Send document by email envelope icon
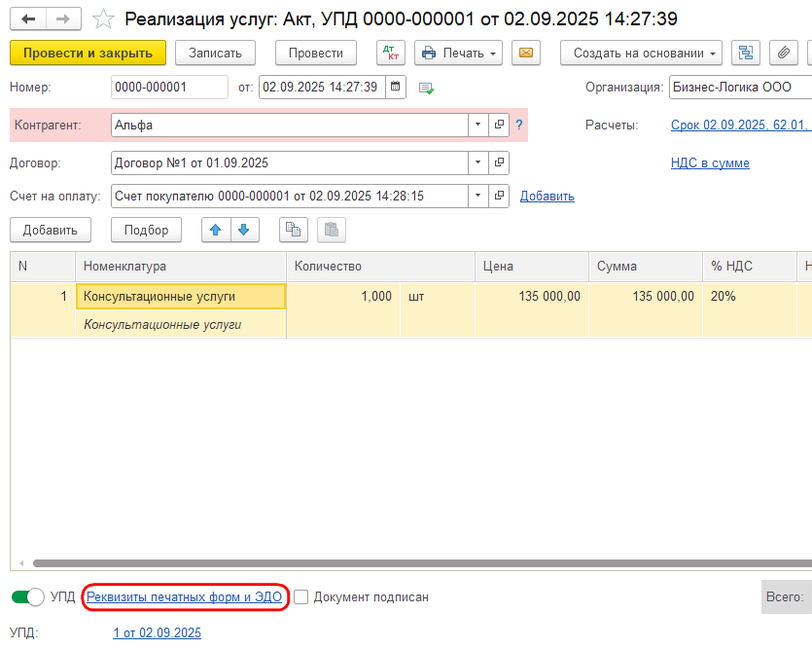 (x=526, y=53)
